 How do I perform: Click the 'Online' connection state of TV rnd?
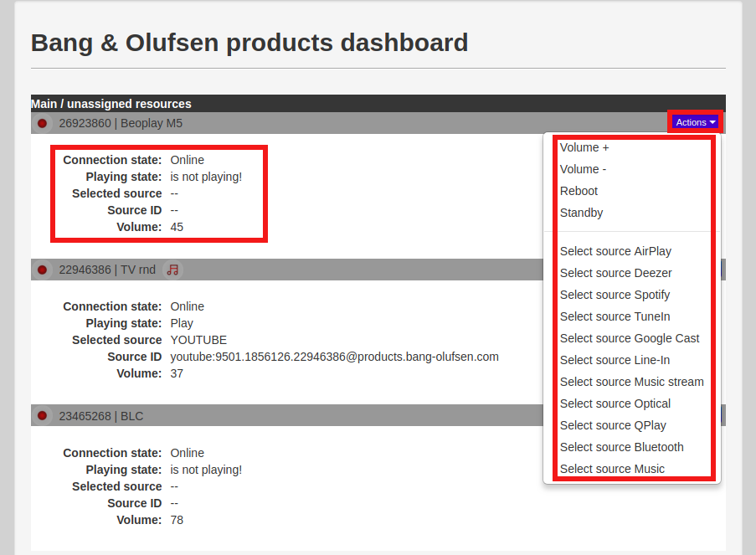pos(187,306)
